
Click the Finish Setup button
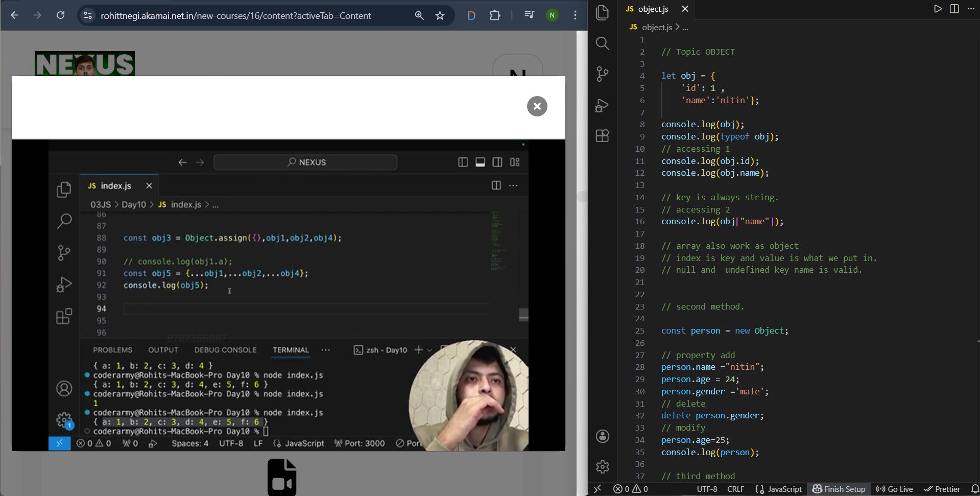(839, 489)
